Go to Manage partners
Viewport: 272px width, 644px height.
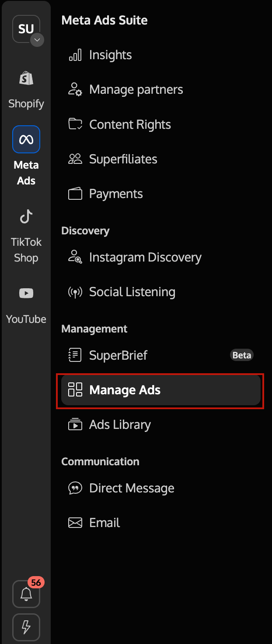click(x=136, y=90)
